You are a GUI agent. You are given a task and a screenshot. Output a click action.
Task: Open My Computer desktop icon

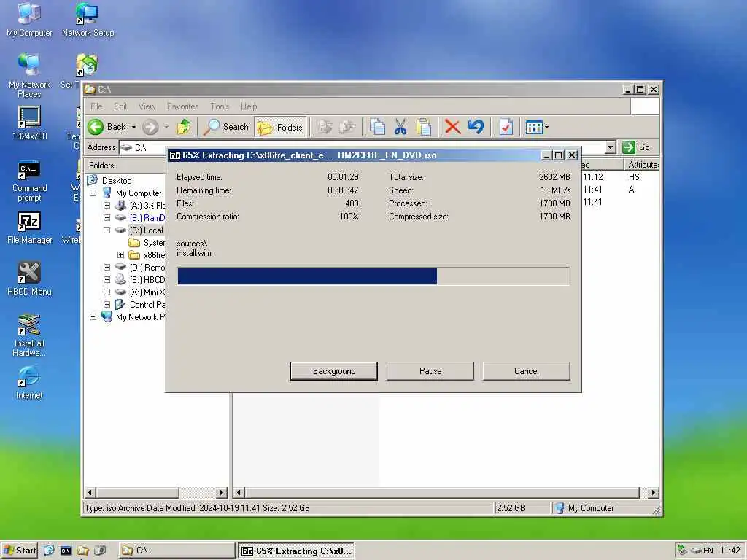pyautogui.click(x=29, y=20)
